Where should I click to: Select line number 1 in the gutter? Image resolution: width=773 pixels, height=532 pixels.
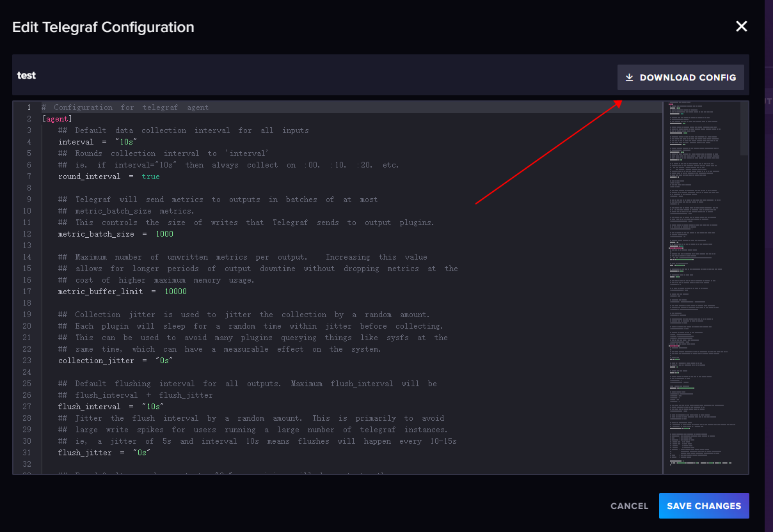(x=29, y=107)
